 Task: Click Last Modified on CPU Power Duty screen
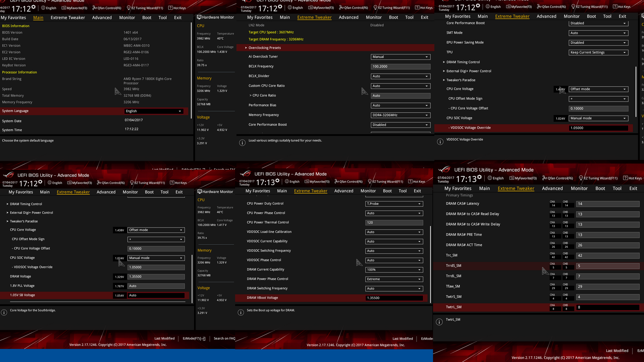click(x=402, y=339)
